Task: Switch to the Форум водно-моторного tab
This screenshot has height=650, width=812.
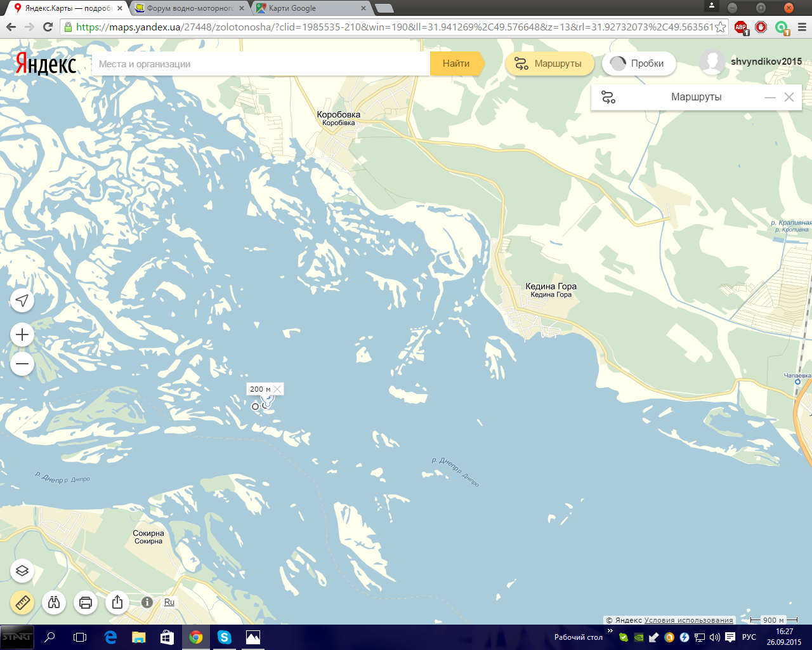Action: coord(189,8)
